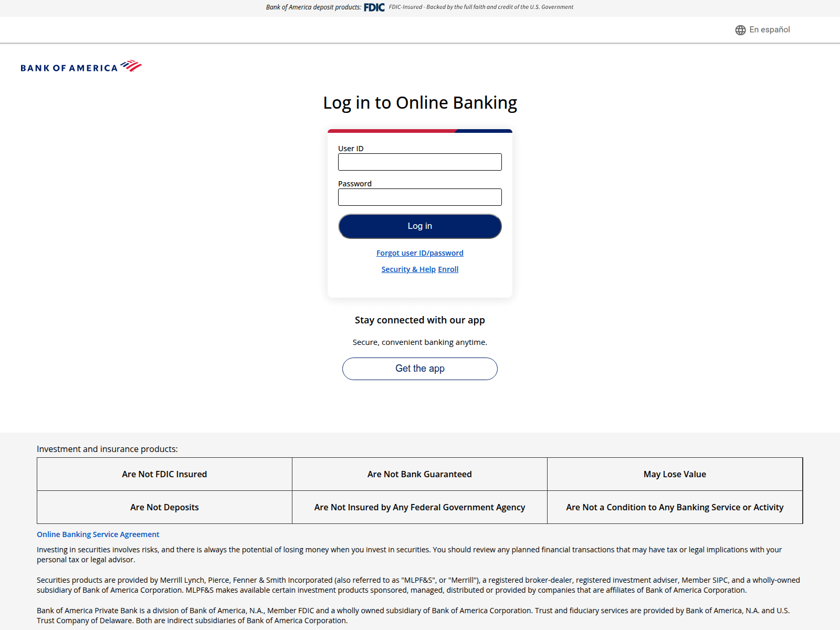Click the Get the app button
The image size is (840, 630).
420,369
